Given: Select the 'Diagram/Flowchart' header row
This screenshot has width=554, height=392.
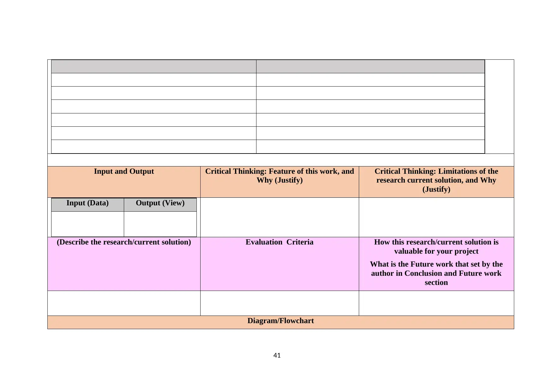Looking at the screenshot, I should click(280, 322).
